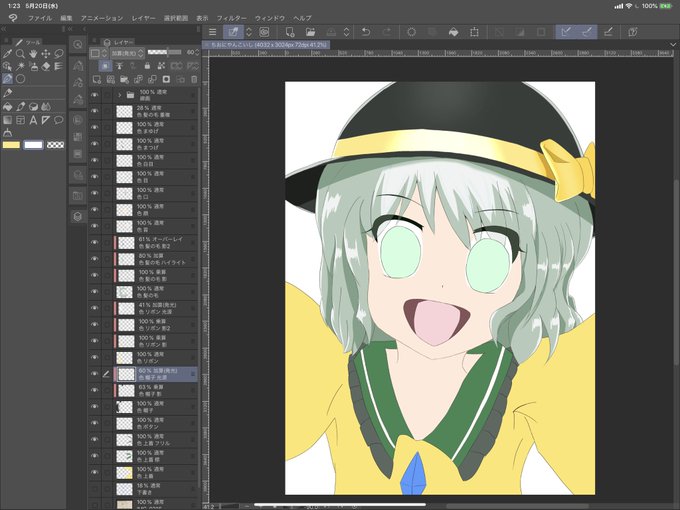The image size is (680, 510).
Task: Click the layer opacity slider
Action: tap(164, 52)
